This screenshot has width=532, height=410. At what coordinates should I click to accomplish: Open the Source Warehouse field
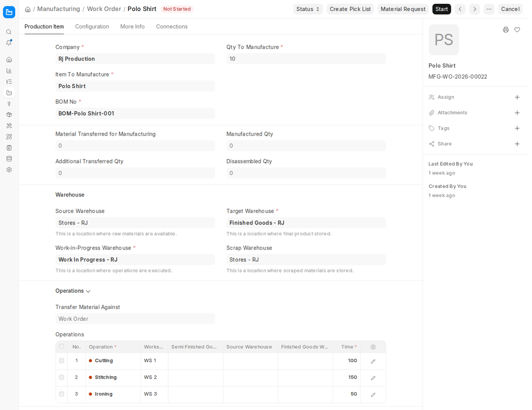[135, 223]
